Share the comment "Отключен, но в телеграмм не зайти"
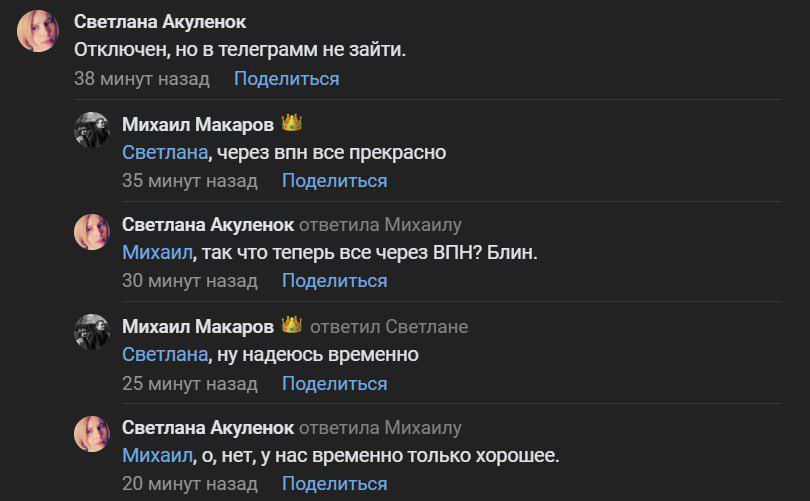Image resolution: width=810 pixels, height=501 pixels. pyautogui.click(x=286, y=79)
